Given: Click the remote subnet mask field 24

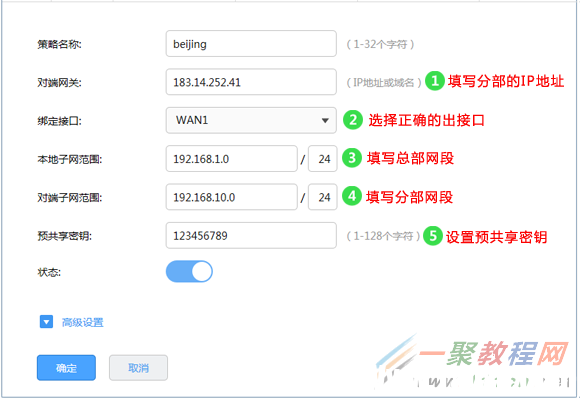Looking at the screenshot, I should pos(323,197).
